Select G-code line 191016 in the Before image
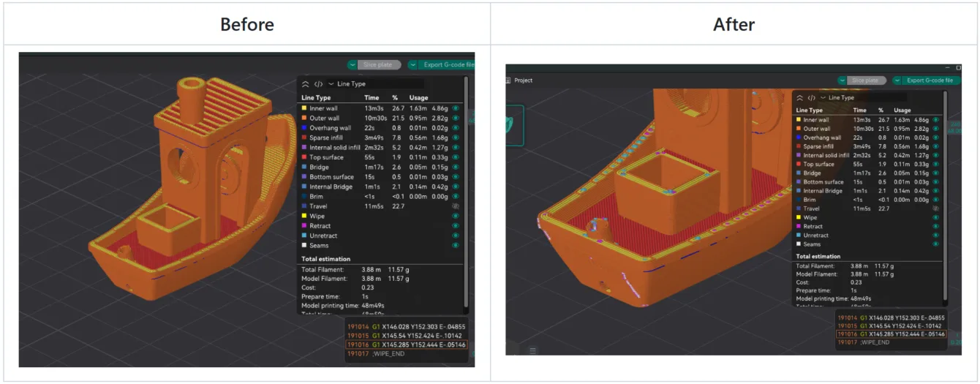 point(406,345)
